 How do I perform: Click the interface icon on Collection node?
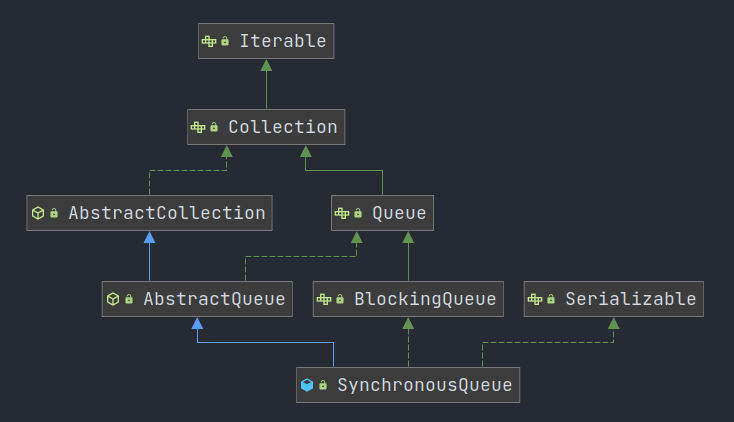click(x=198, y=127)
